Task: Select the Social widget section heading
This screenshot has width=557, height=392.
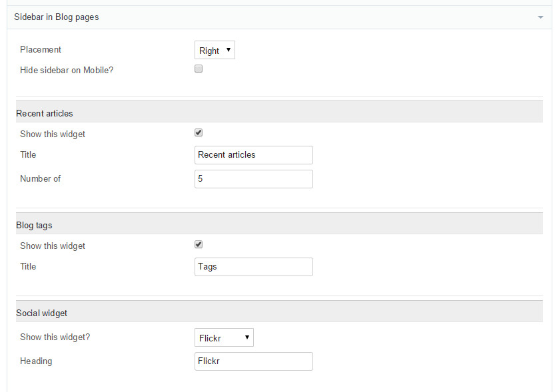Action: (41, 313)
